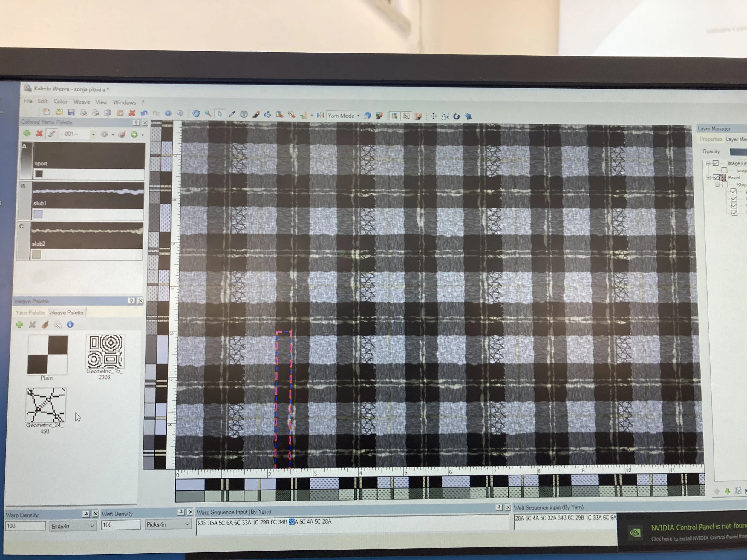Image resolution: width=747 pixels, height=560 pixels.
Task: Click the Warp Density input field
Action: [25, 526]
